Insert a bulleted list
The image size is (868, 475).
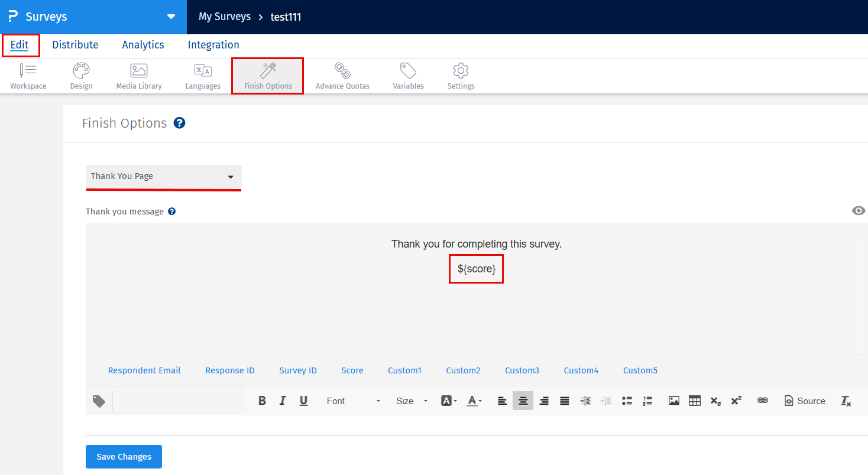pos(627,401)
